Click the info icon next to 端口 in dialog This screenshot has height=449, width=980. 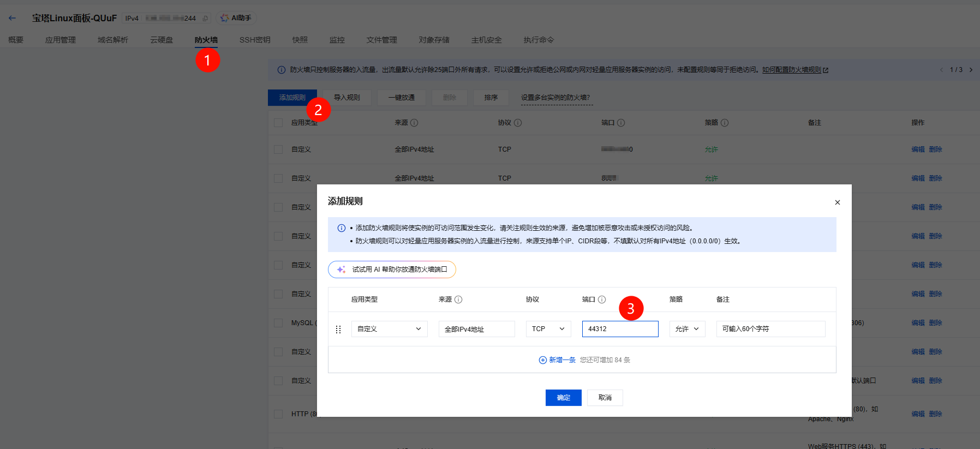coord(602,300)
